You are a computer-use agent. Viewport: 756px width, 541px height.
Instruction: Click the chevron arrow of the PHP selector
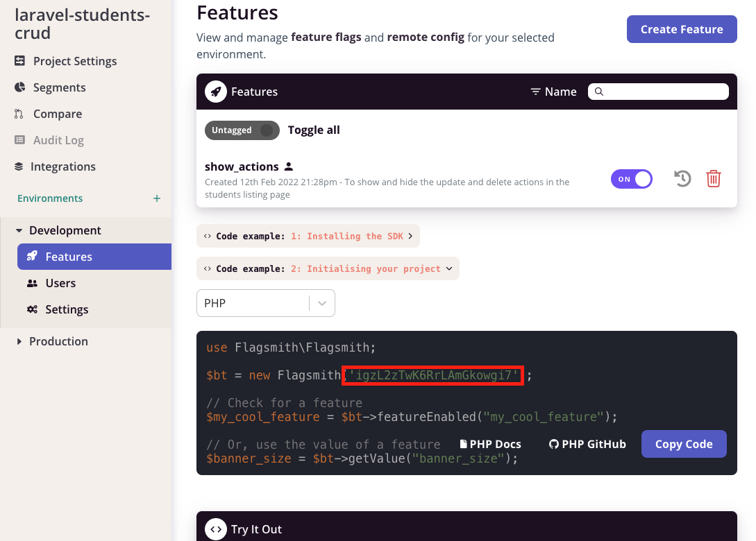pos(322,304)
